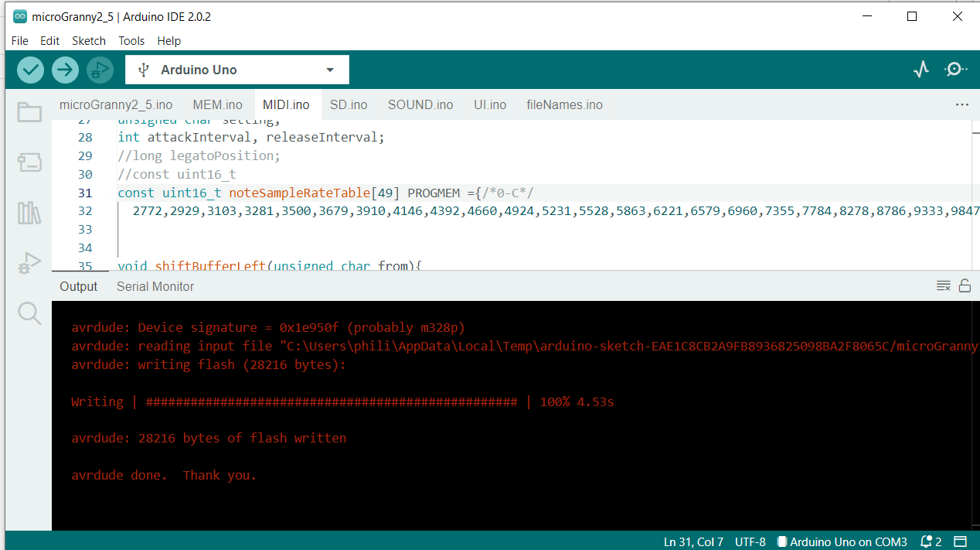Open the tab overflow ellipsis menu
980x550 pixels.
click(961, 104)
